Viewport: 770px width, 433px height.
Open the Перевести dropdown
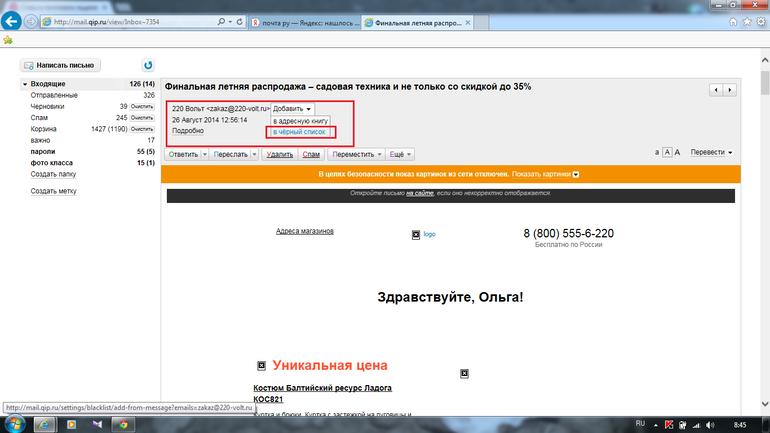[x=711, y=153]
